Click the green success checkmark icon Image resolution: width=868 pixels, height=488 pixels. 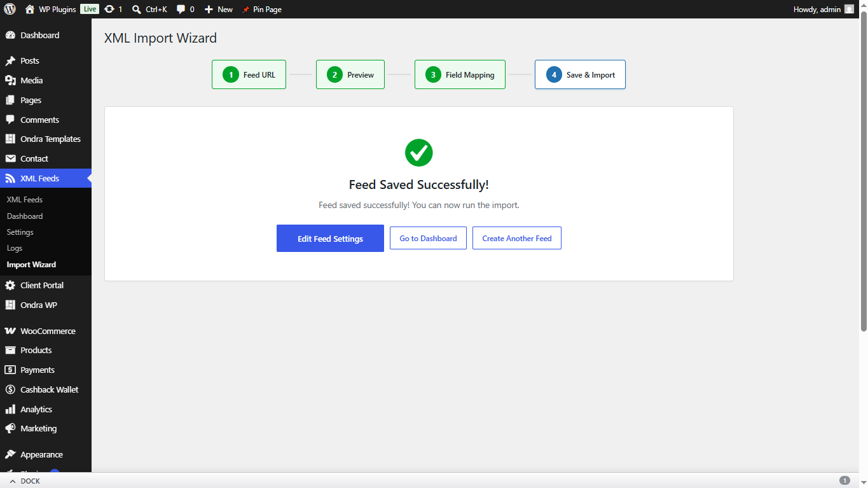pos(419,153)
